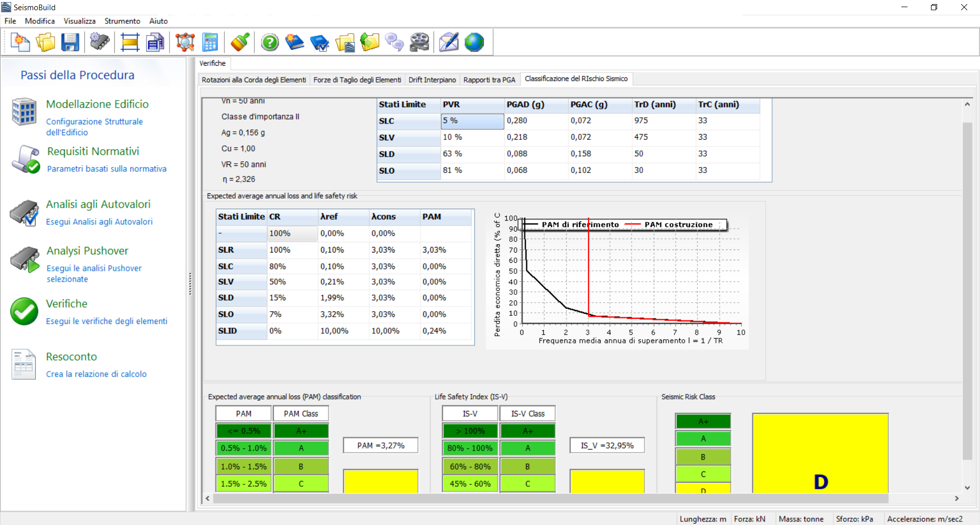980x525 pixels.
Task: Switch to Rapporti tra PGA tab
Action: tap(489, 80)
